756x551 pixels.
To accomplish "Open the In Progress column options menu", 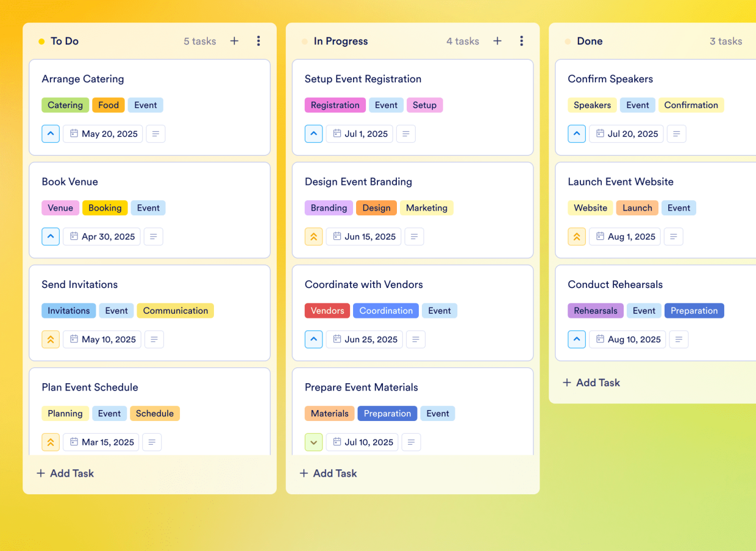I will coord(521,41).
